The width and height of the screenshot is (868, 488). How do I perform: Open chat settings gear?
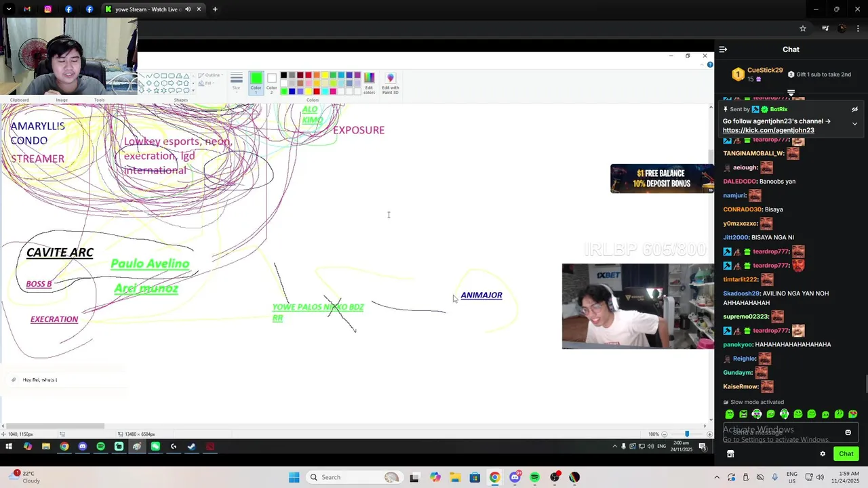(823, 454)
